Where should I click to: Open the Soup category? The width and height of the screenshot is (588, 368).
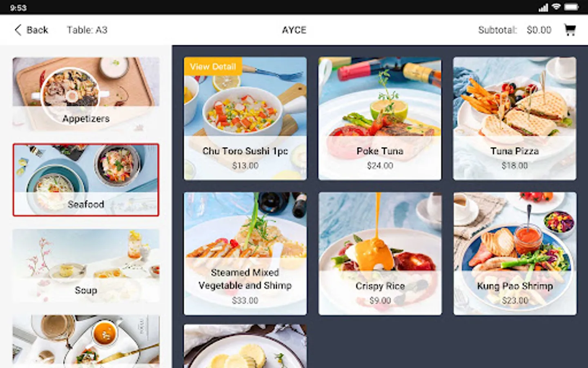86,266
